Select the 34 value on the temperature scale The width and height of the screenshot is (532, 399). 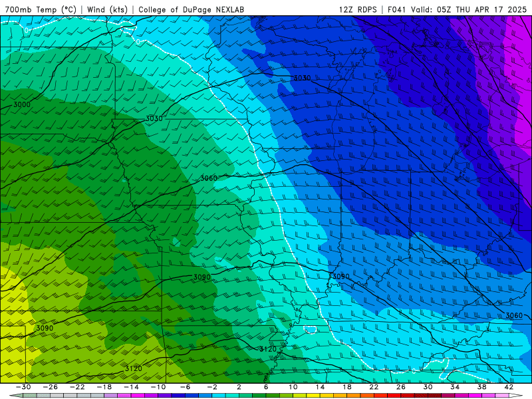[455, 387]
